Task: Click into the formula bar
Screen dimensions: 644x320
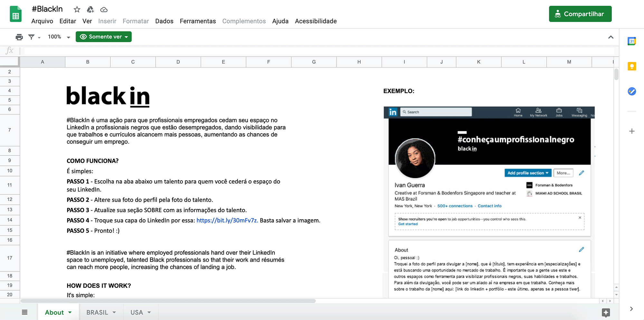Action: 319,51
